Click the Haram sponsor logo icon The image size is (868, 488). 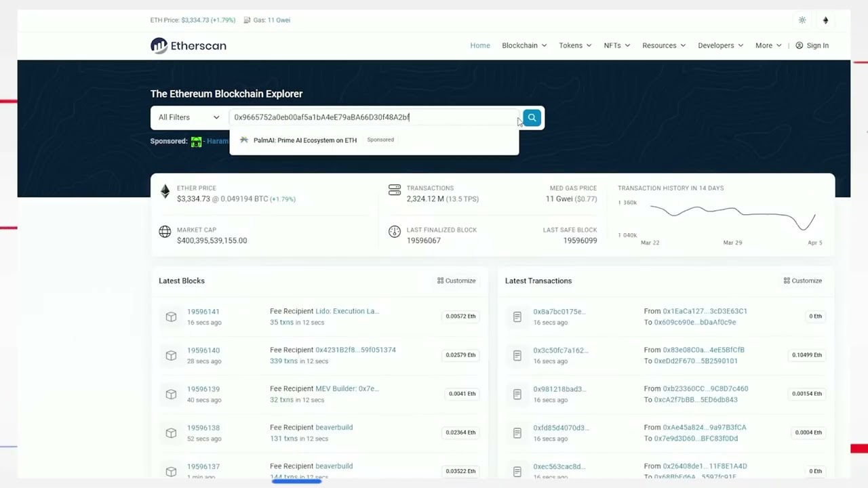pos(196,142)
